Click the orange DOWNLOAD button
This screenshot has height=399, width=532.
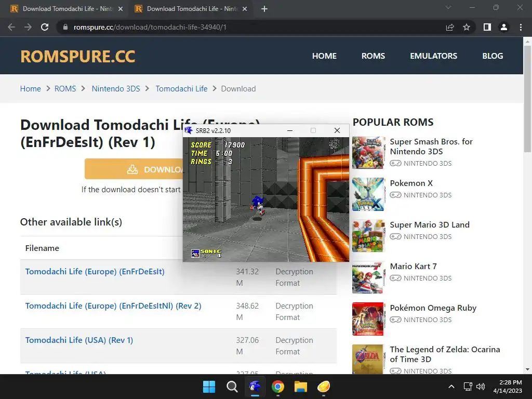tap(134, 169)
